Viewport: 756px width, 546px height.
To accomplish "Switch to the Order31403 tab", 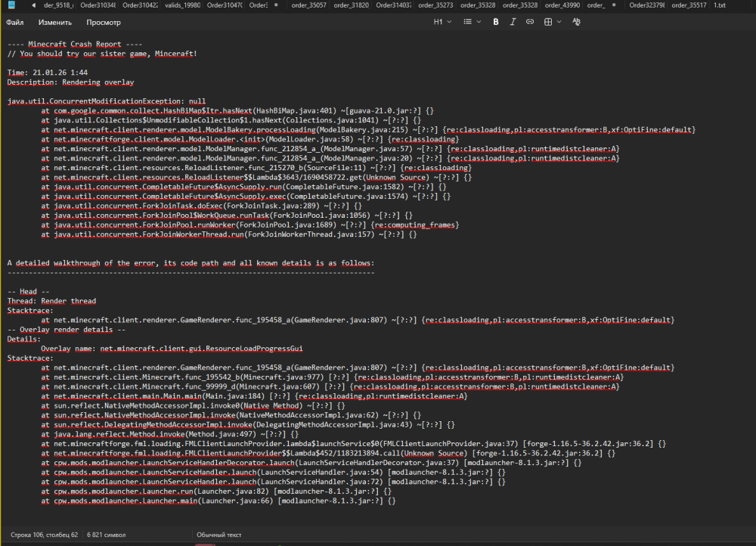I will click(393, 5).
